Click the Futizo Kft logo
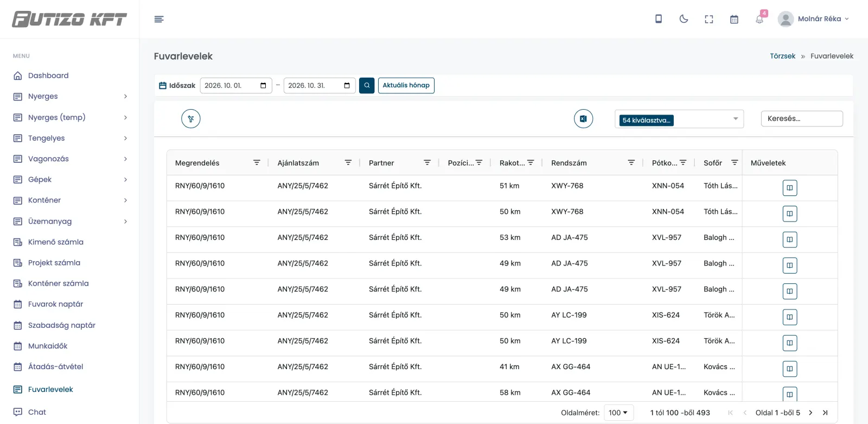Viewport: 868px width, 424px height. [69, 20]
